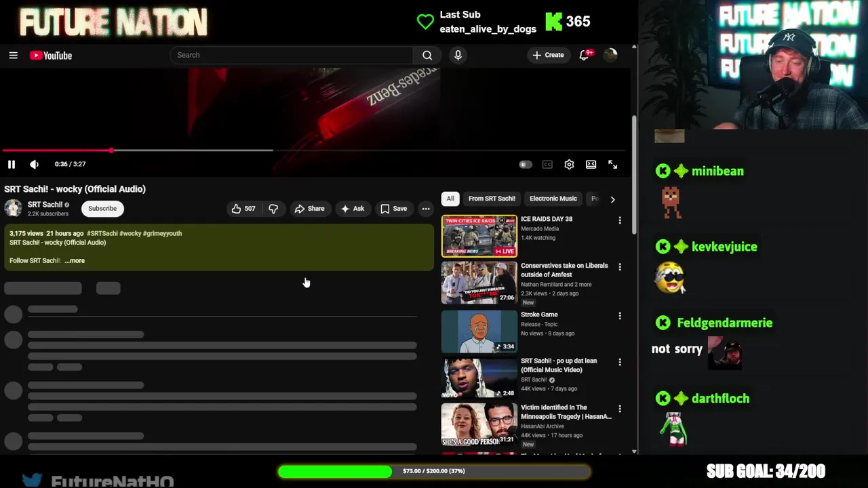The width and height of the screenshot is (868, 488).
Task: Seek using the red video progress bar
Action: point(315,150)
